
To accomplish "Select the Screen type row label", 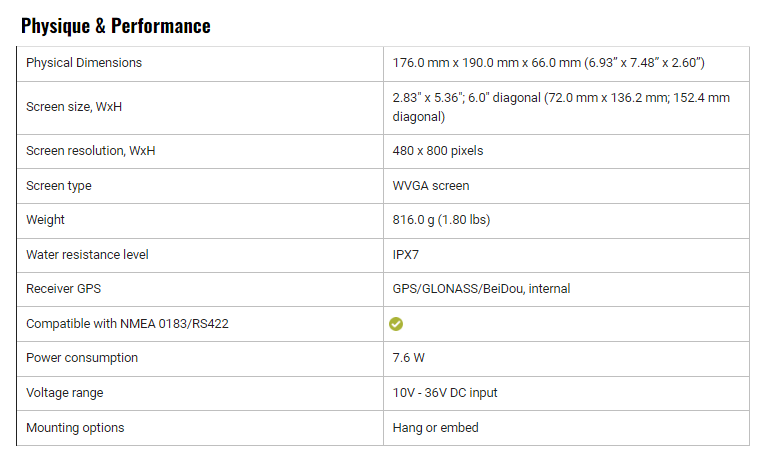I will 59,186.
